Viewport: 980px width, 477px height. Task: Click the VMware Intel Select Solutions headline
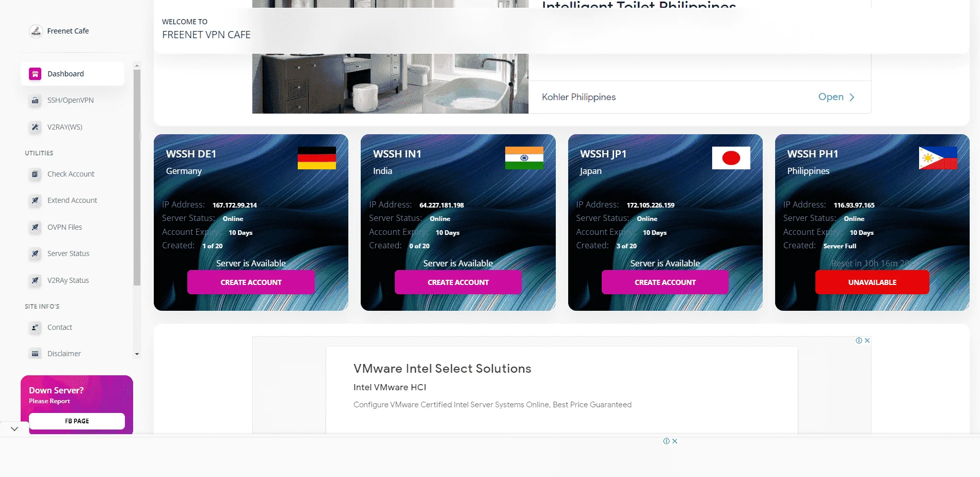[x=442, y=369]
